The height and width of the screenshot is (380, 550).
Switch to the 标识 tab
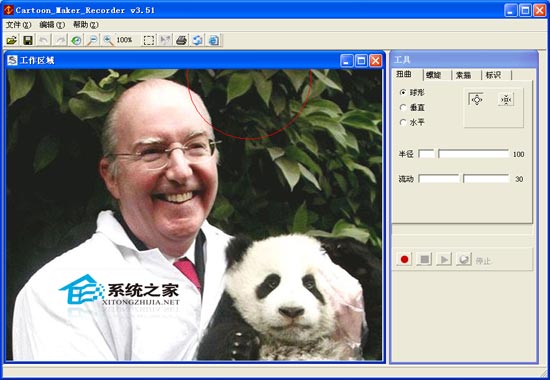coord(493,75)
